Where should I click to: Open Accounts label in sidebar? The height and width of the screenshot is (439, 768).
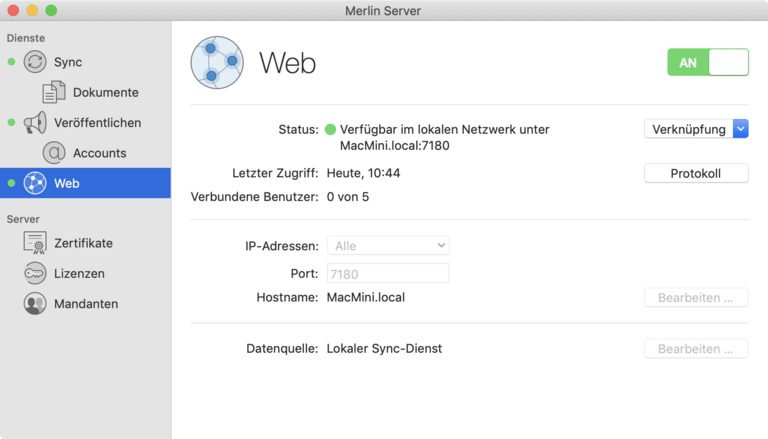[x=100, y=153]
